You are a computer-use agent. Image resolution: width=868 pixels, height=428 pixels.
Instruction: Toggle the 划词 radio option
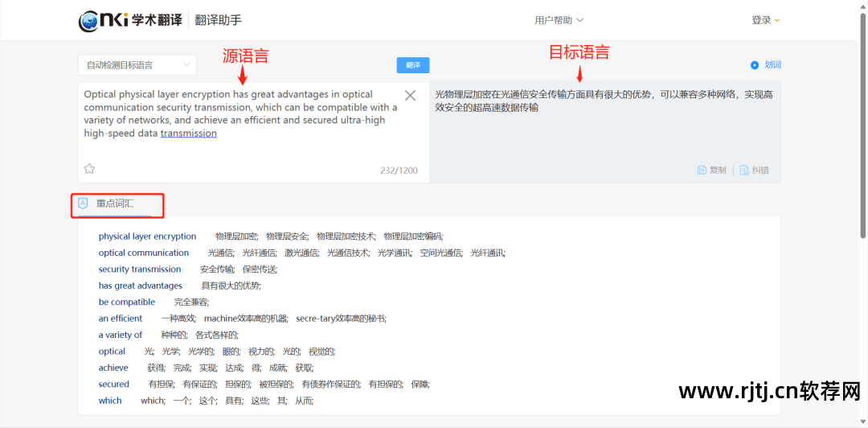click(754, 65)
